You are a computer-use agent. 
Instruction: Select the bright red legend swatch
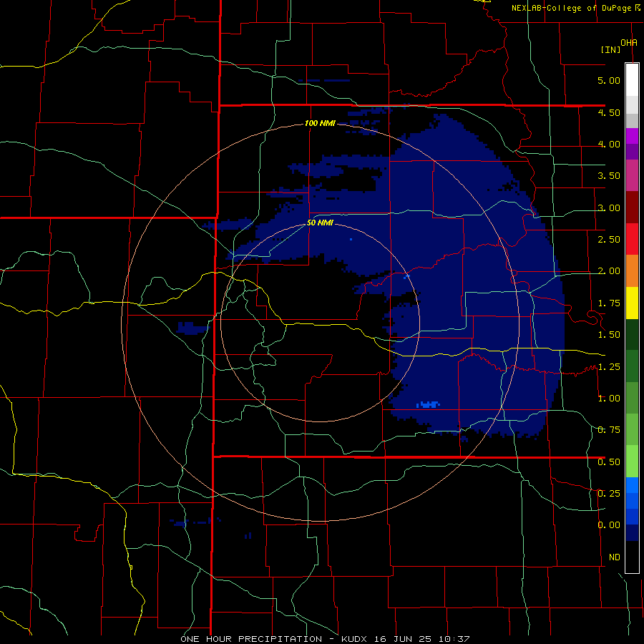pos(632,239)
